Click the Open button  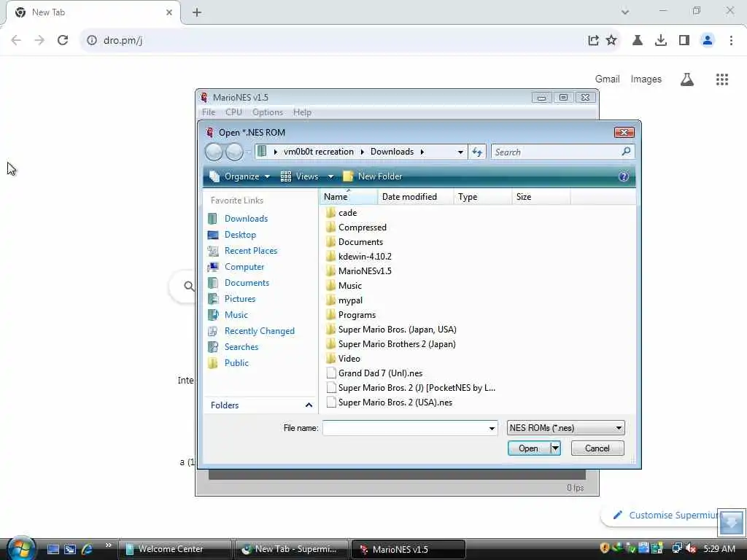(x=528, y=448)
